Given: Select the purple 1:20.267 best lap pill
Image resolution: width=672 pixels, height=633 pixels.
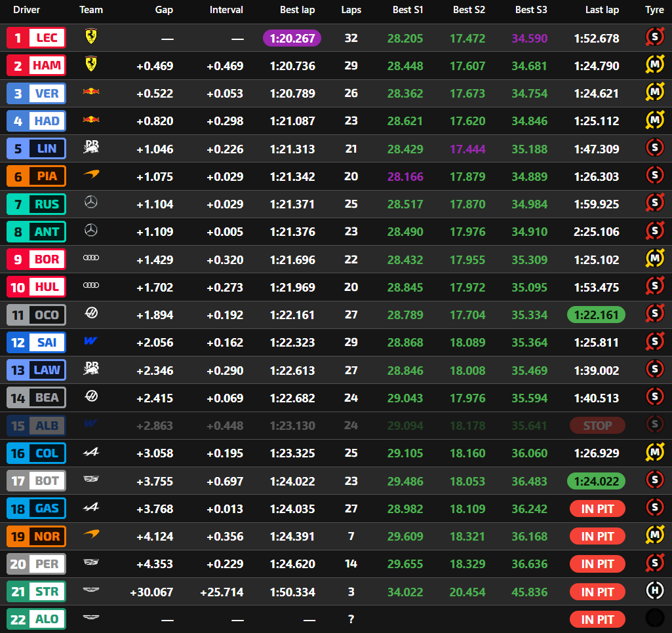Looking at the screenshot, I should coord(292,38).
